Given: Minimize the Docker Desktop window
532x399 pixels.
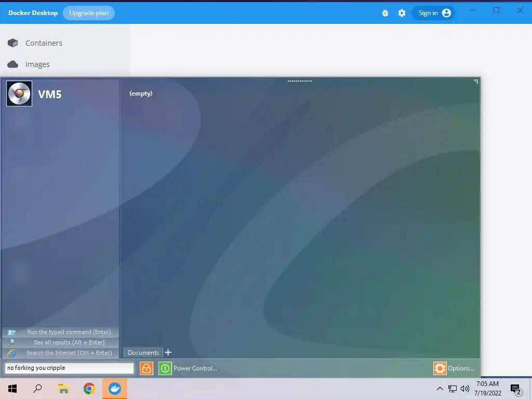Looking at the screenshot, I should point(472,10).
